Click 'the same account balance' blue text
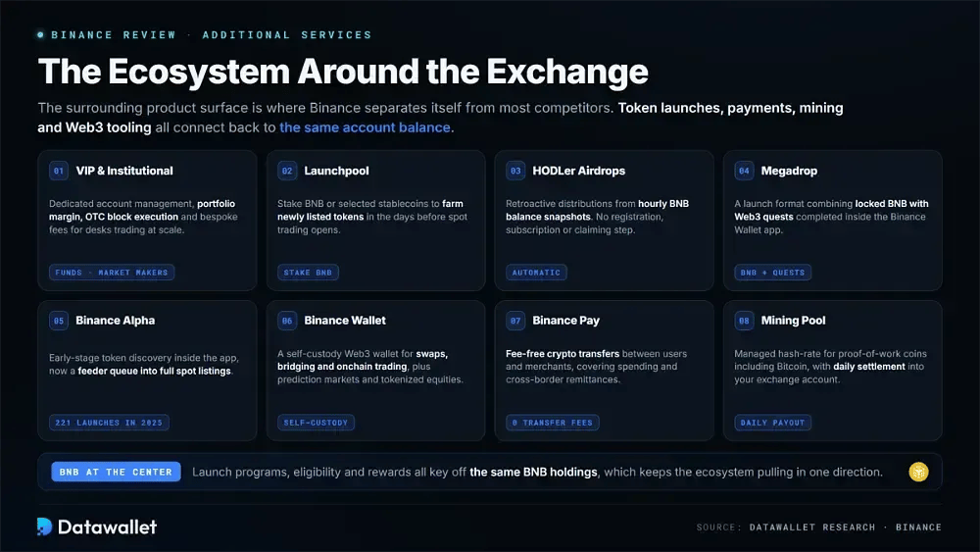Image resolution: width=980 pixels, height=552 pixels. pyautogui.click(x=365, y=127)
